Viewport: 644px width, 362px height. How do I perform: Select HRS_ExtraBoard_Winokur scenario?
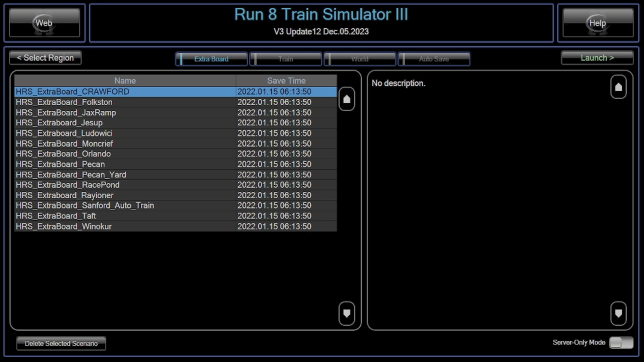point(176,227)
